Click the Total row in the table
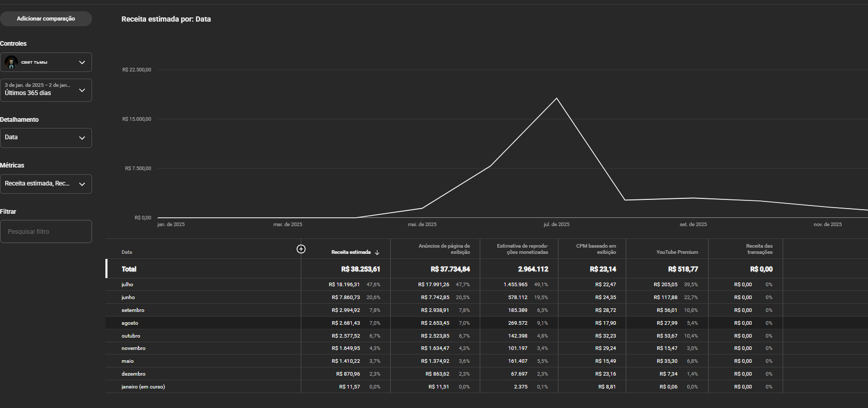The width and height of the screenshot is (868, 408). point(486,269)
